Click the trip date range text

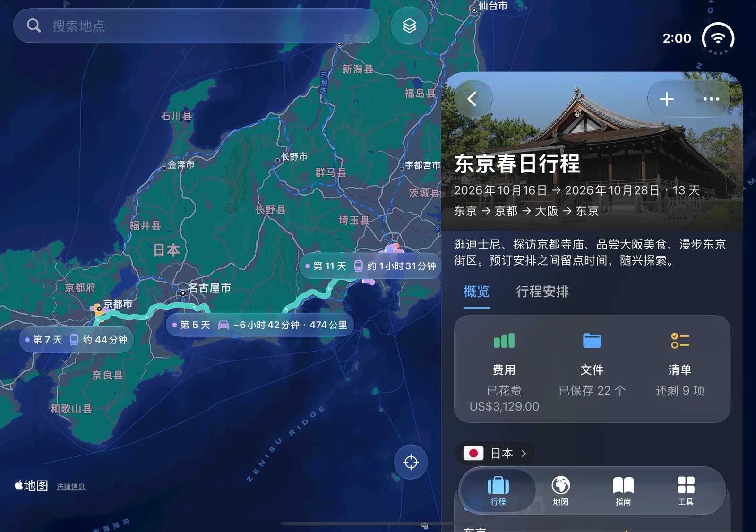pyautogui.click(x=577, y=190)
